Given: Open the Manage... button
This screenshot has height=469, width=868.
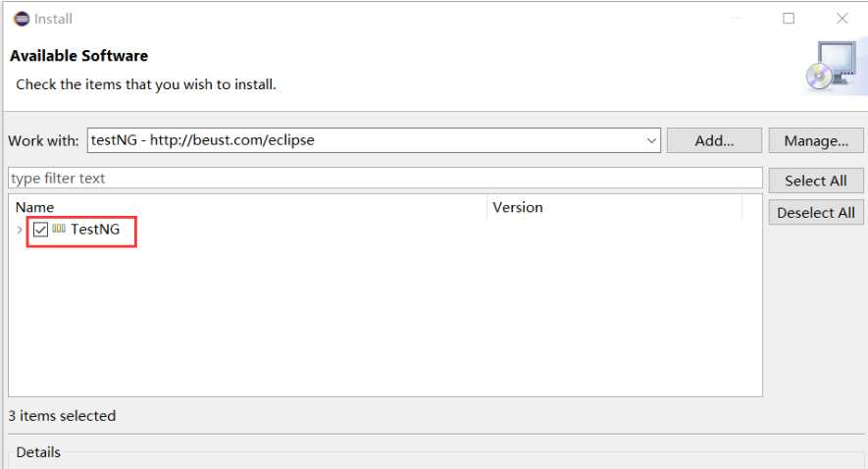Looking at the screenshot, I should pos(816,140).
